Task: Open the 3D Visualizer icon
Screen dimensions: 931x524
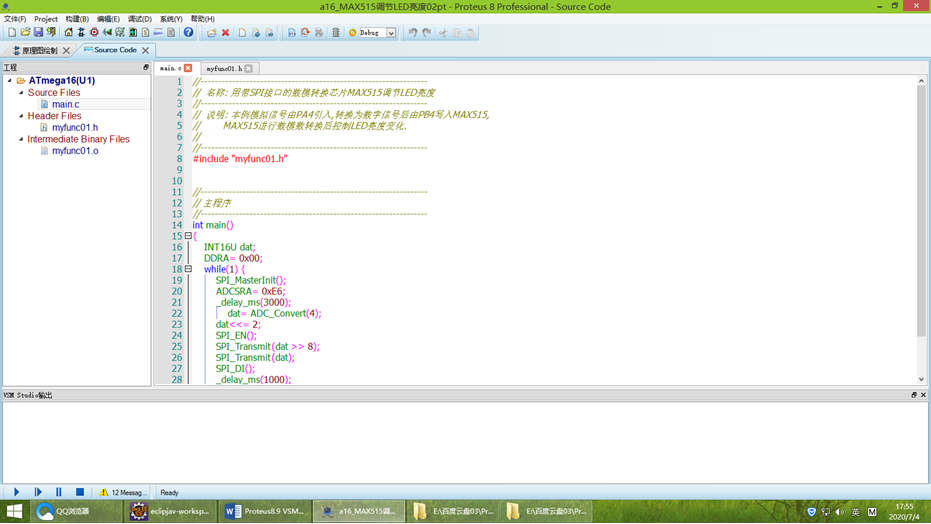Action: [107, 33]
